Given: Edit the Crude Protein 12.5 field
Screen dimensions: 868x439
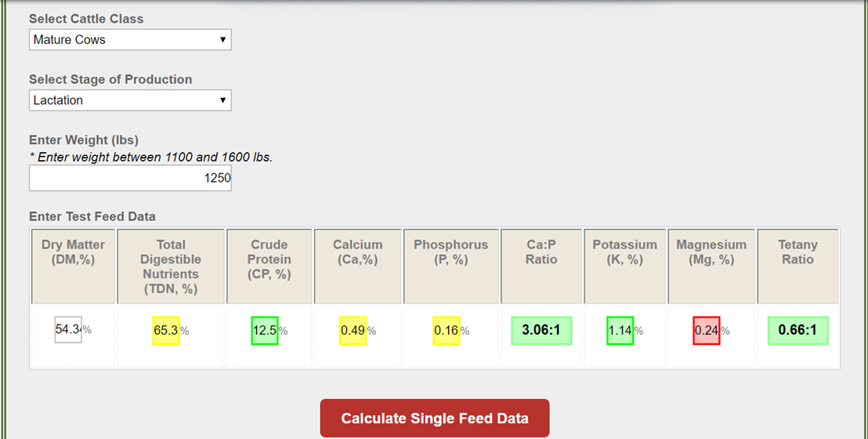Looking at the screenshot, I should tap(265, 330).
